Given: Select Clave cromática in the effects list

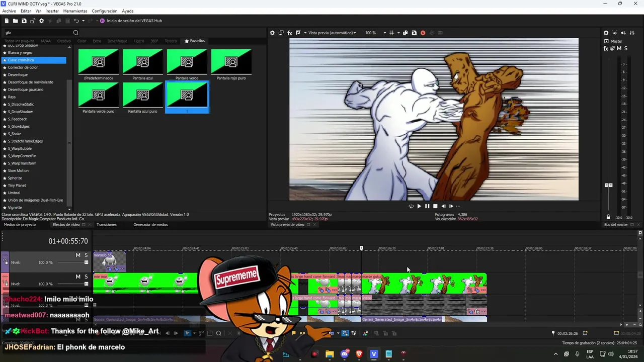Looking at the screenshot, I should (x=34, y=60).
